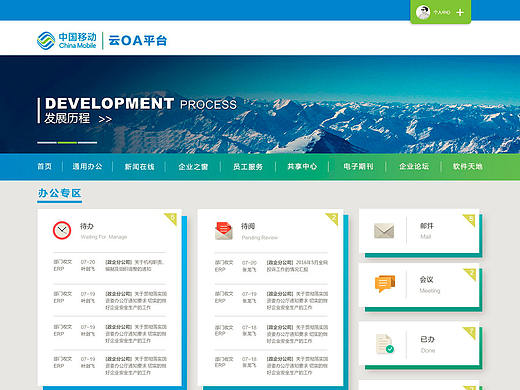The width and height of the screenshot is (520, 390).
Task: Open the last 07-18 entry in 待阅 list
Action: pyautogui.click(x=271, y=366)
